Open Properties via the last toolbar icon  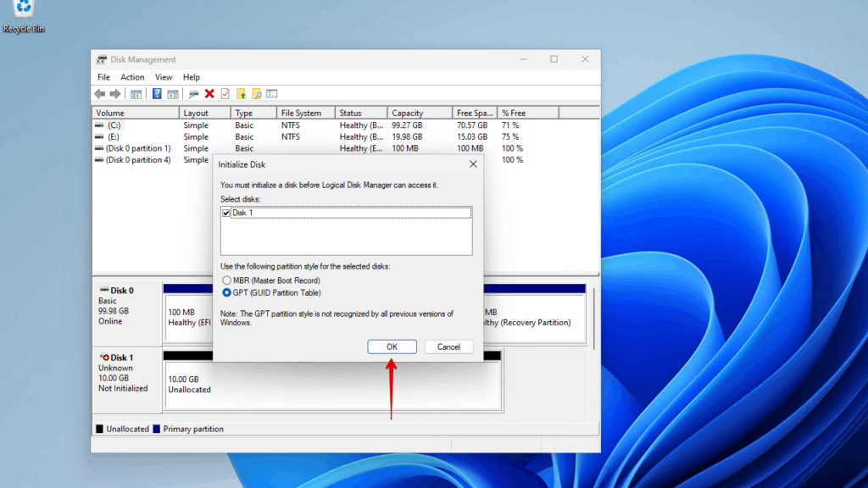(271, 93)
